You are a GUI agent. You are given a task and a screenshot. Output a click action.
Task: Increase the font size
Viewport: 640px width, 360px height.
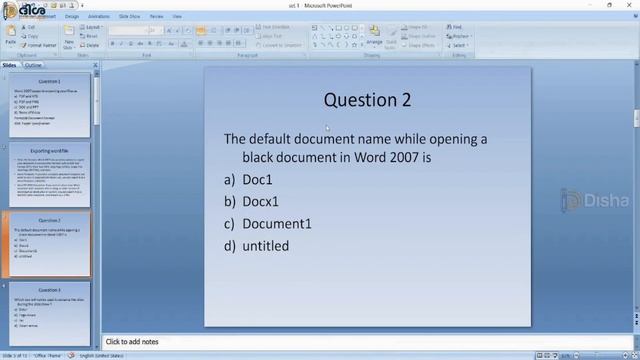point(169,30)
